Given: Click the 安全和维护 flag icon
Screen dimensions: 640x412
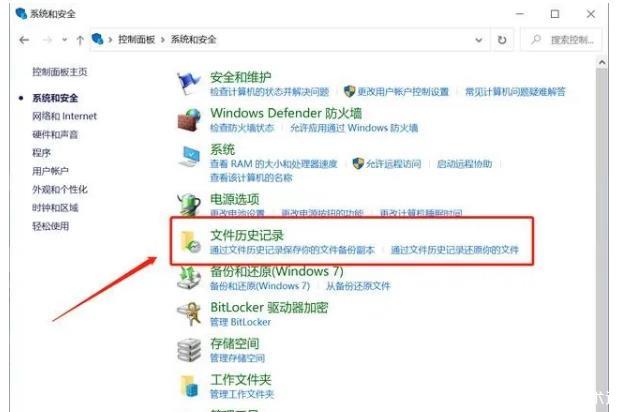Looking at the screenshot, I should (x=189, y=83).
